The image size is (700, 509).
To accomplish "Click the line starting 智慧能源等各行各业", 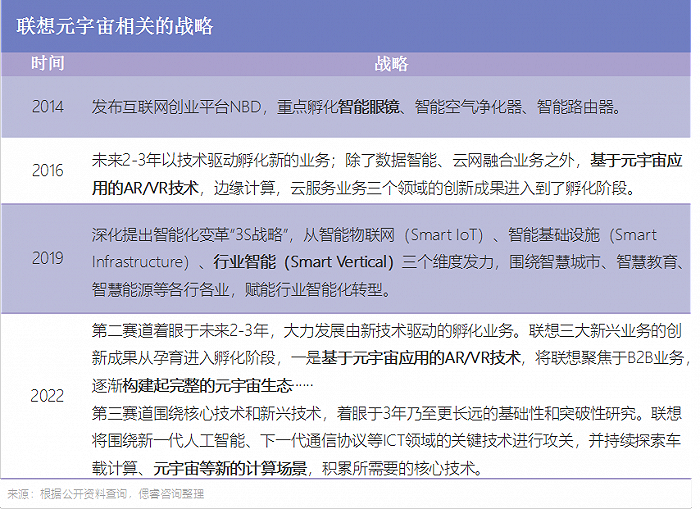I will 242,290.
